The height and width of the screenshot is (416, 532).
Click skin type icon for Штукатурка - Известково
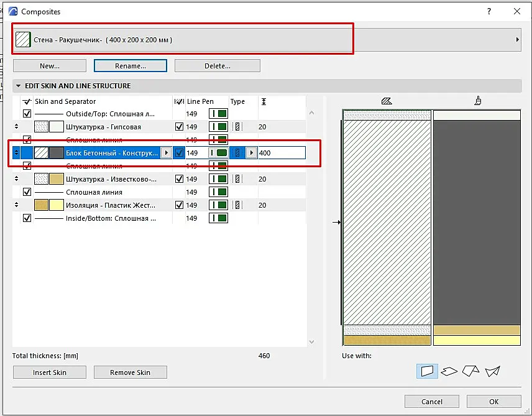click(x=237, y=179)
